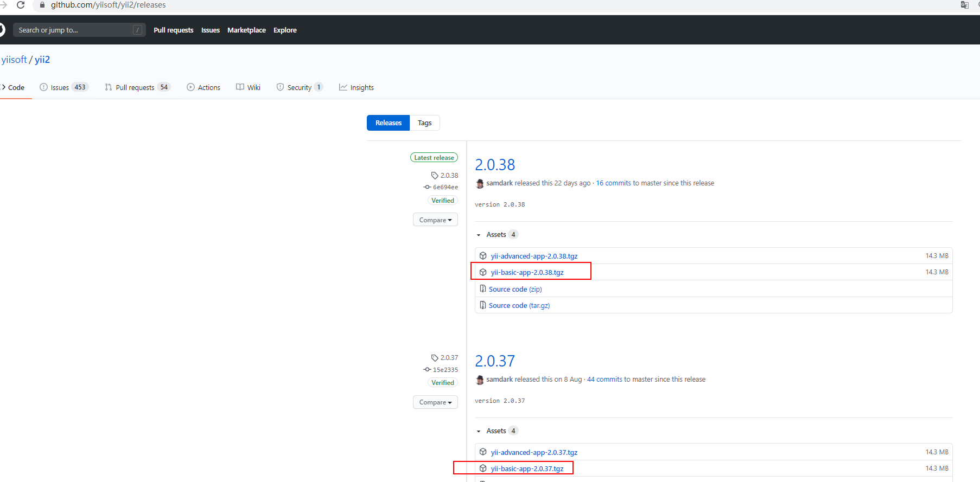This screenshot has width=980, height=482.
Task: Open the Wiki tab
Action: [x=248, y=87]
